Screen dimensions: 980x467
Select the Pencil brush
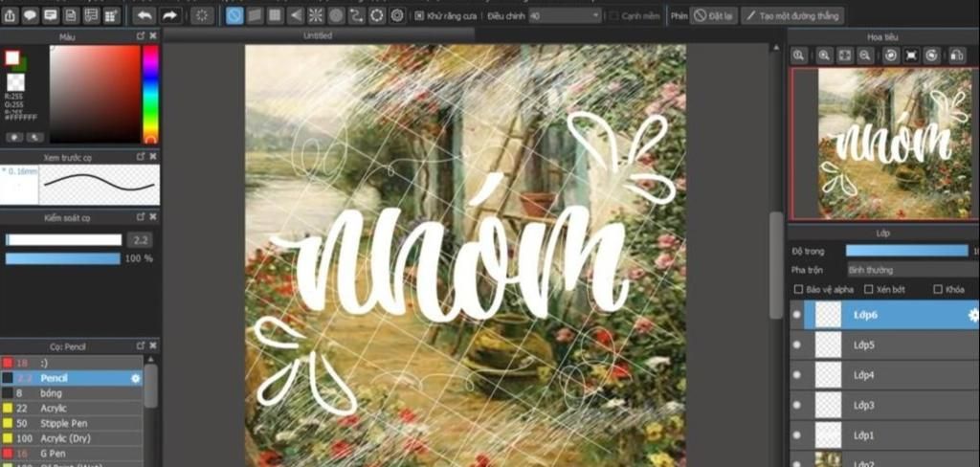click(x=71, y=378)
